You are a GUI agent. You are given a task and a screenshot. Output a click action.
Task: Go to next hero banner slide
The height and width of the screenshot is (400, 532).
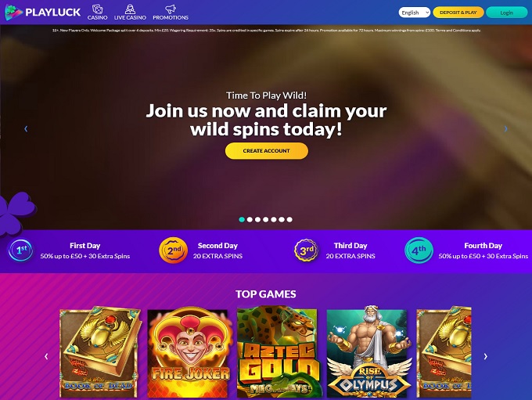point(506,128)
